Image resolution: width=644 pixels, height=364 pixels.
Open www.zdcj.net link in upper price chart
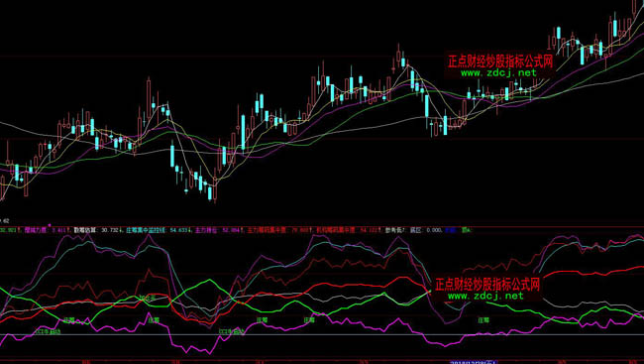tap(498, 72)
